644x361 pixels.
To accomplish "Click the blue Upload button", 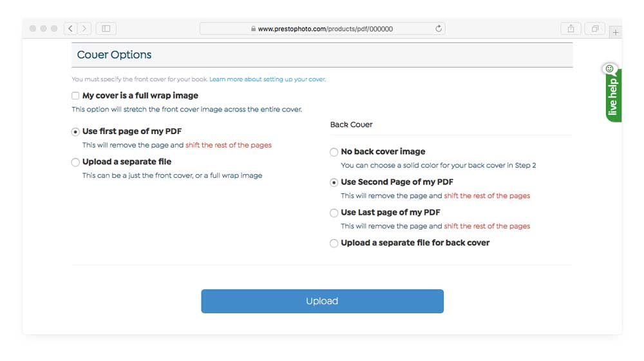I will [x=323, y=301].
